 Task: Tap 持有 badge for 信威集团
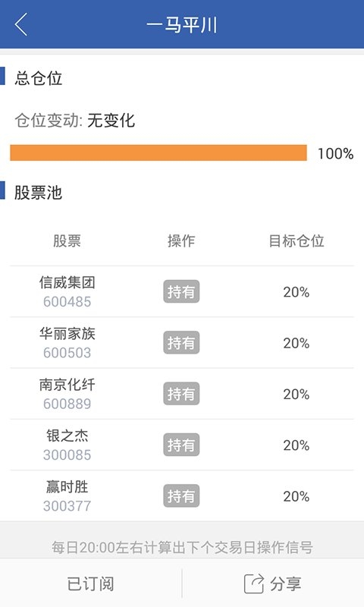tap(181, 291)
